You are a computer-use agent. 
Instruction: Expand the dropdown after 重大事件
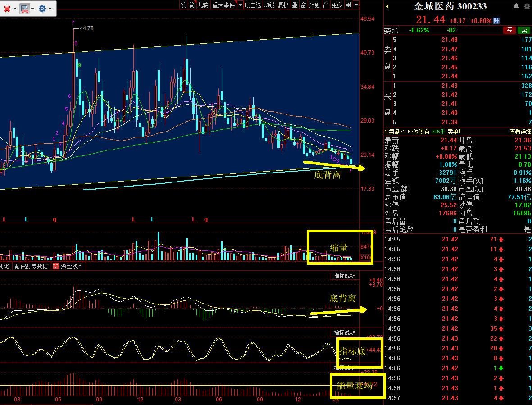[240, 5]
